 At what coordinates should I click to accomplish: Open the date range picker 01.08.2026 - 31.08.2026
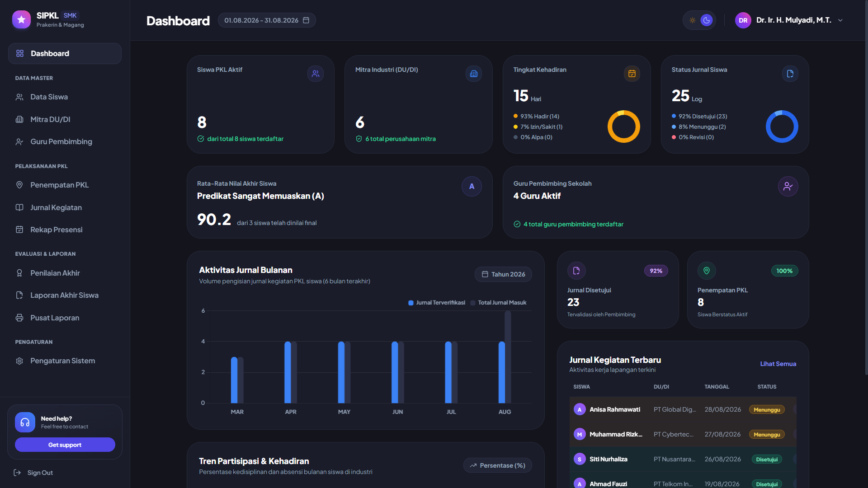click(x=267, y=20)
